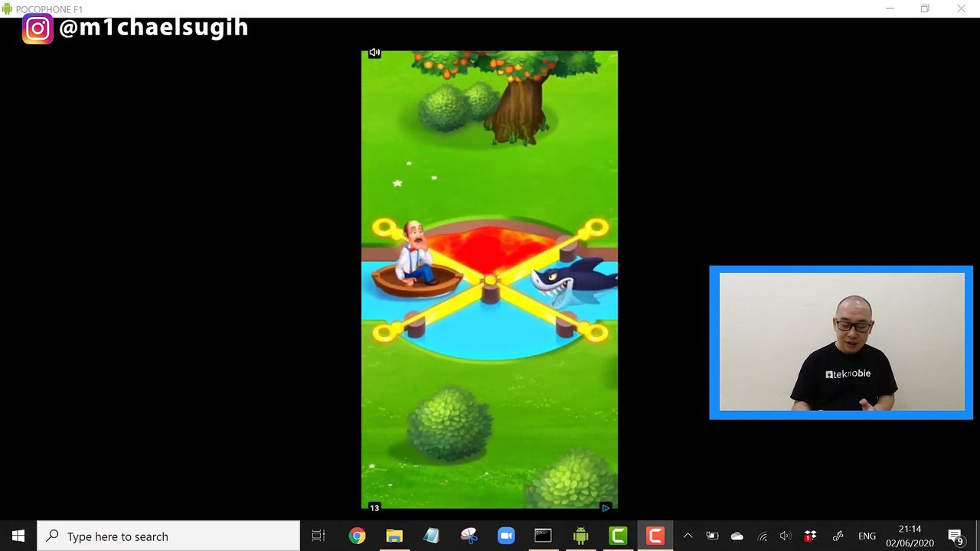980x551 pixels.
Task: Open the notepad-style app on taskbar
Action: tap(431, 536)
